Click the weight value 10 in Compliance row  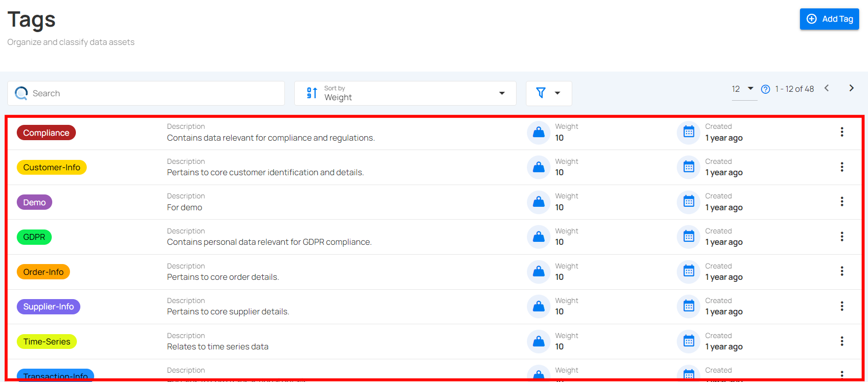pos(559,138)
